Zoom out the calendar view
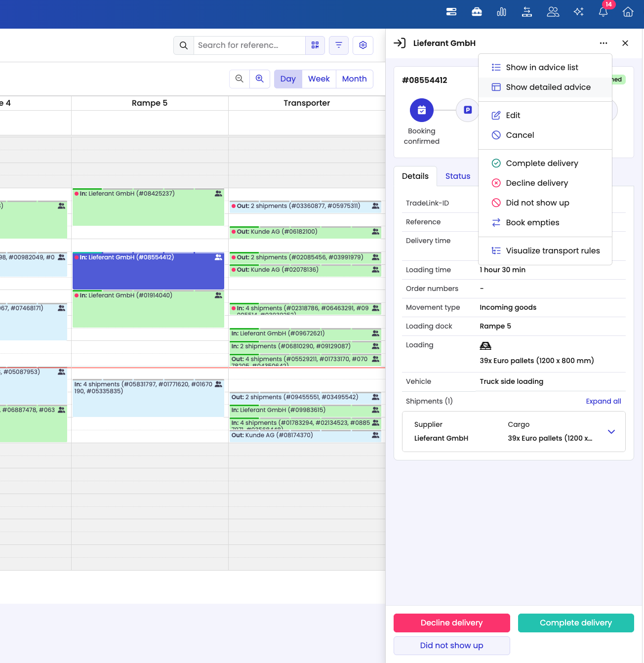Image resolution: width=644 pixels, height=663 pixels. (x=240, y=79)
